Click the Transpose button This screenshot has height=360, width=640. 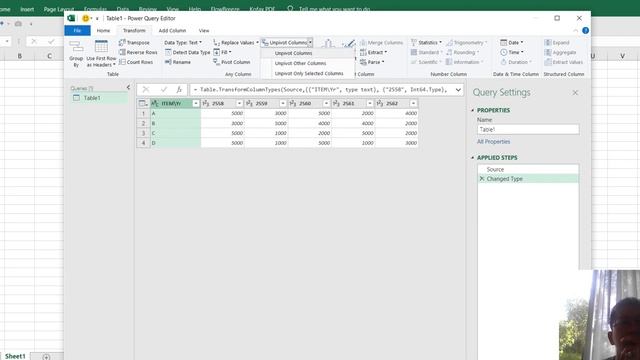134,42
